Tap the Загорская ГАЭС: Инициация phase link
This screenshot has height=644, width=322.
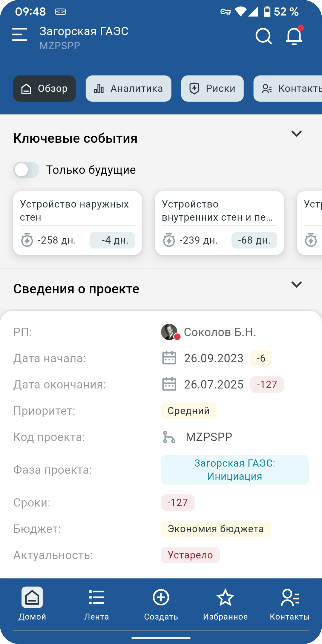coord(235,470)
